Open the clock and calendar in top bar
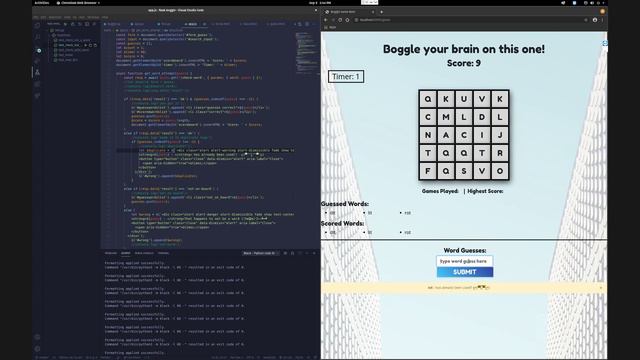The width and height of the screenshot is (640, 360). 320,2
